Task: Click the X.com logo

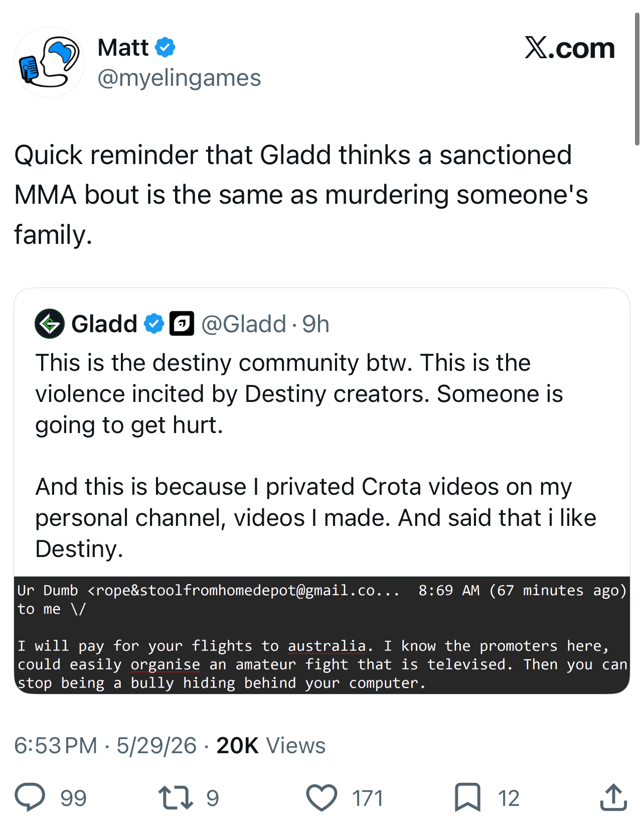Action: tap(570, 48)
